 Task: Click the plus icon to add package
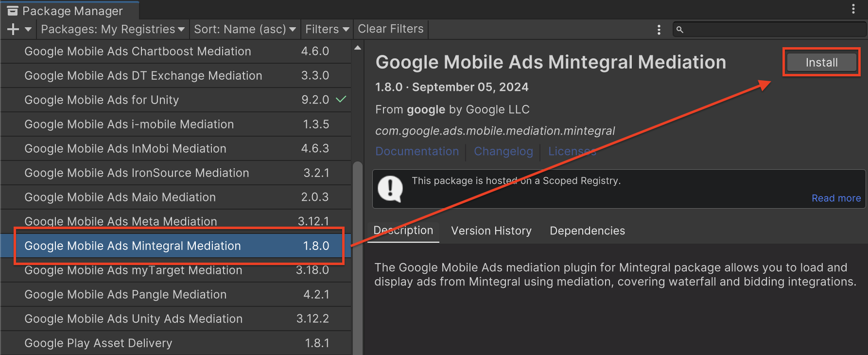(14, 30)
